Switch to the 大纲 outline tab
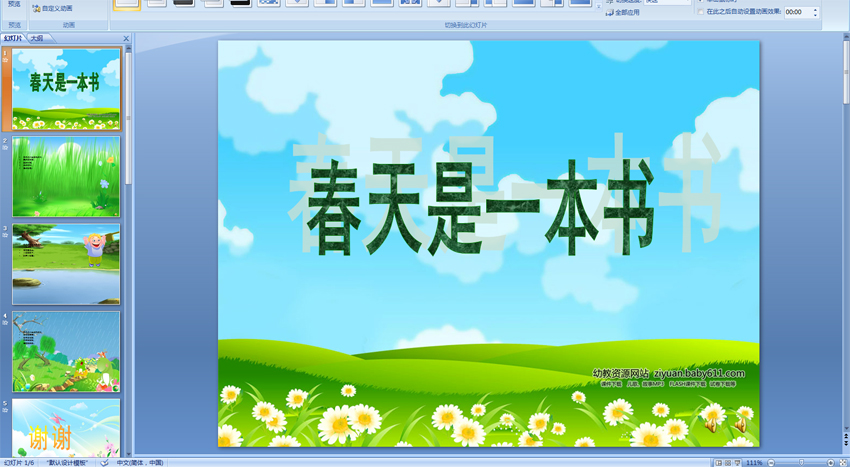850x467 pixels. (x=37, y=38)
